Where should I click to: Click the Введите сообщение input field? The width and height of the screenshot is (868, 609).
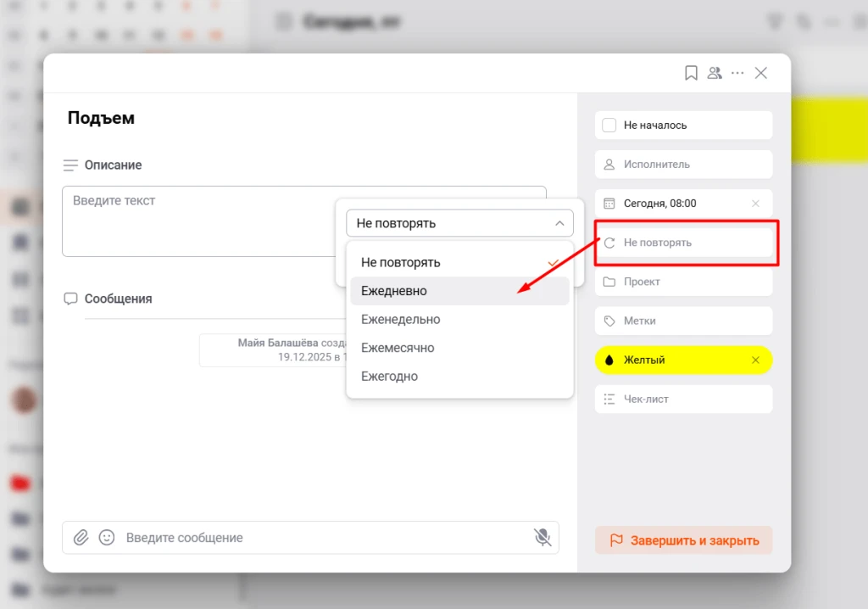pos(322,538)
